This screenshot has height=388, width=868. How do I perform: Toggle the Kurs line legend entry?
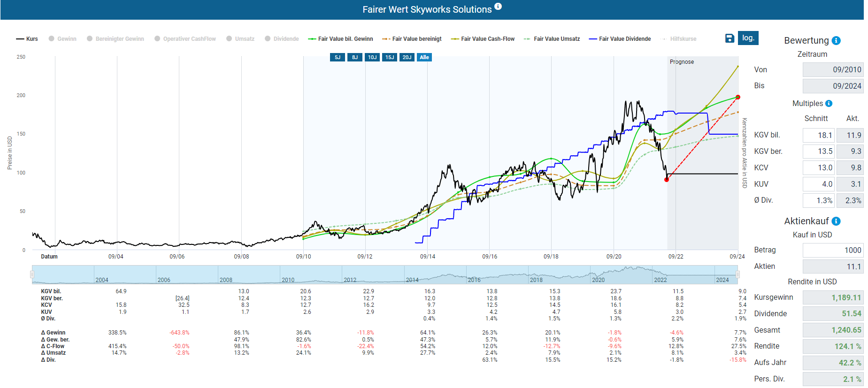pos(27,39)
